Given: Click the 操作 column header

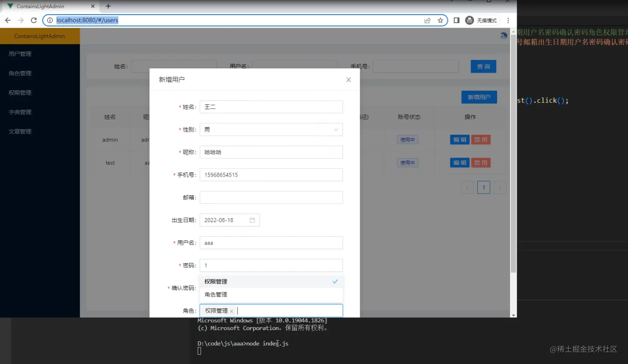Looking at the screenshot, I should pos(470,117).
